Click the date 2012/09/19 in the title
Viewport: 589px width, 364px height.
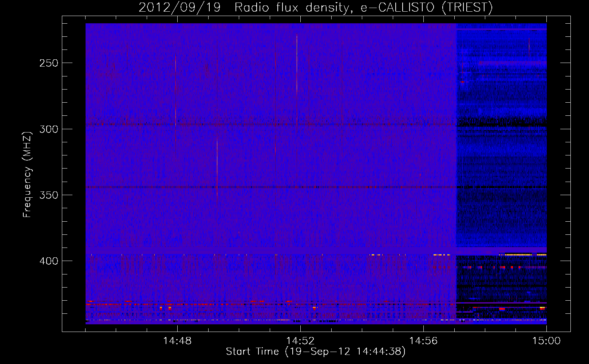point(179,7)
